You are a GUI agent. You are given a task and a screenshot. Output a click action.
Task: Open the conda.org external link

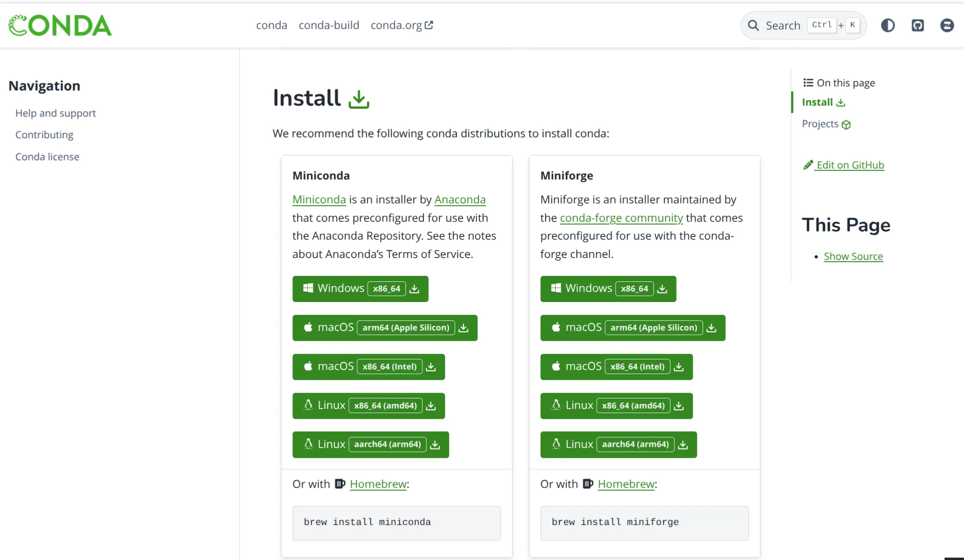point(402,25)
